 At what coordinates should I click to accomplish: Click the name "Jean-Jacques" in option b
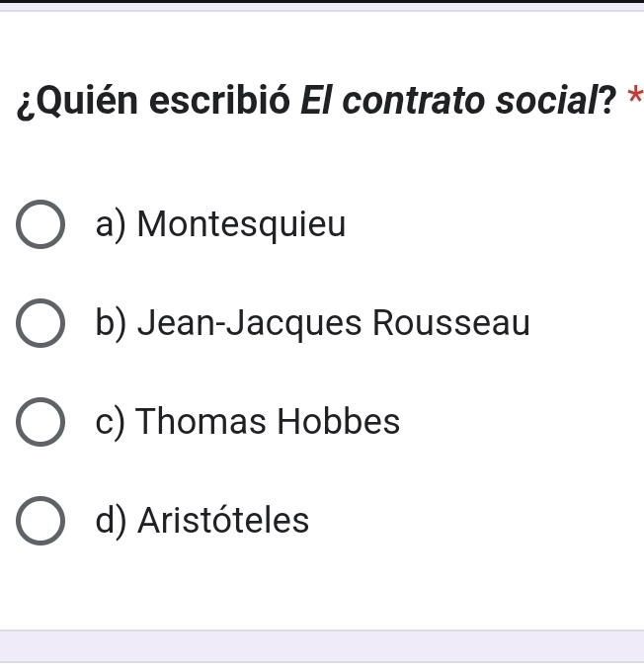(x=249, y=323)
